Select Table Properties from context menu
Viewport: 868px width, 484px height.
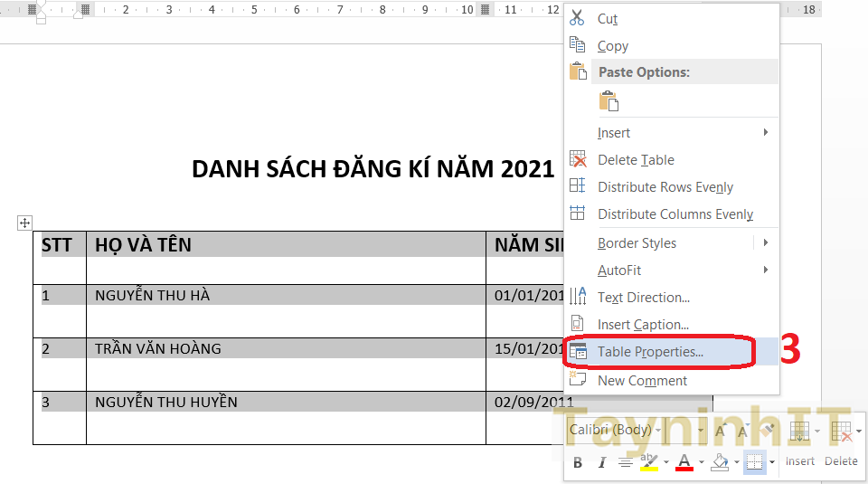[x=650, y=352]
